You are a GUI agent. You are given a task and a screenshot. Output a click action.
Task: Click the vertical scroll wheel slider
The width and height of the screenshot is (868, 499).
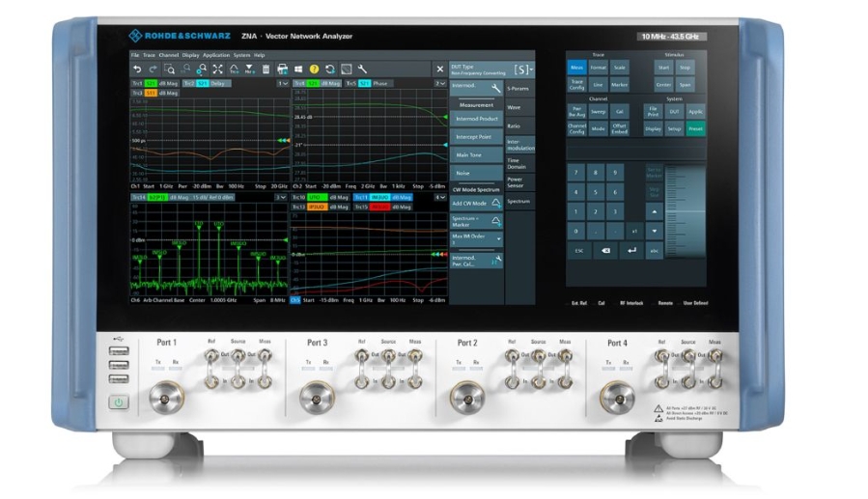(x=687, y=205)
